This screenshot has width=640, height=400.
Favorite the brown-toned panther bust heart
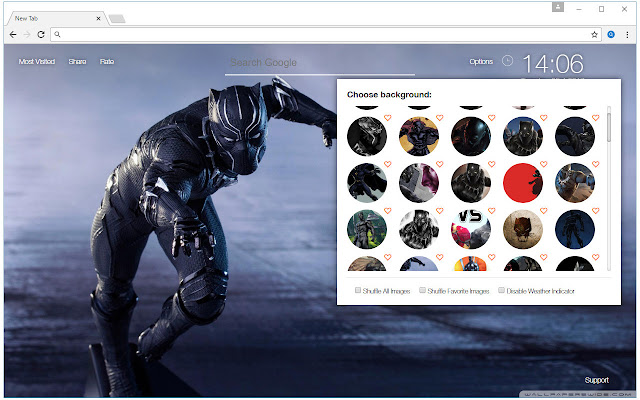(x=492, y=164)
